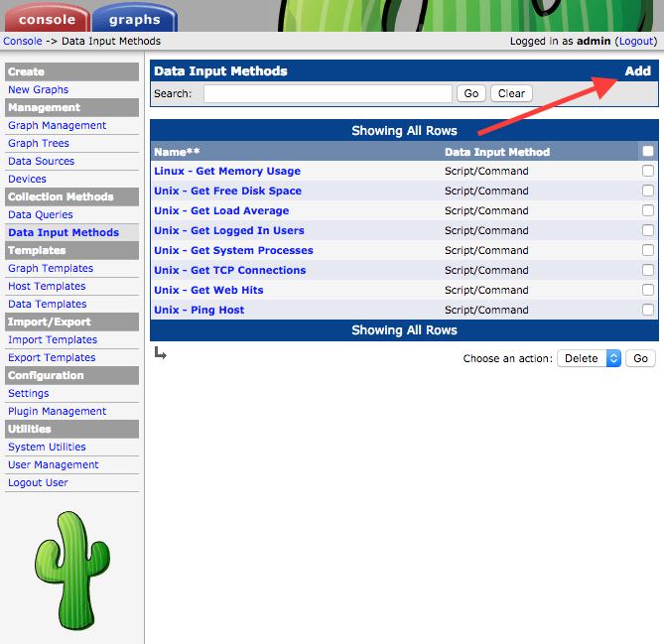
Task: Open Unix - Get TCP Connections entry
Action: 229,270
